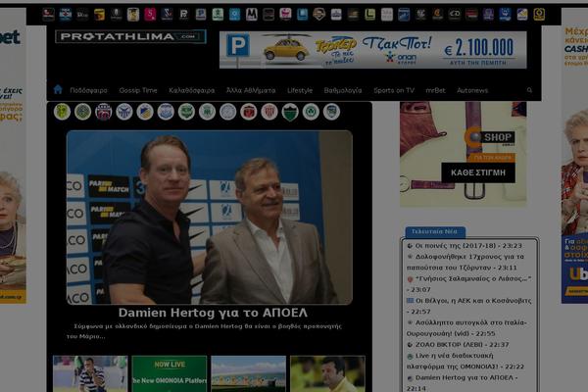Viewport: 588px width, 392px height.
Task: Open the Lifestyle menu
Action: pyautogui.click(x=300, y=90)
